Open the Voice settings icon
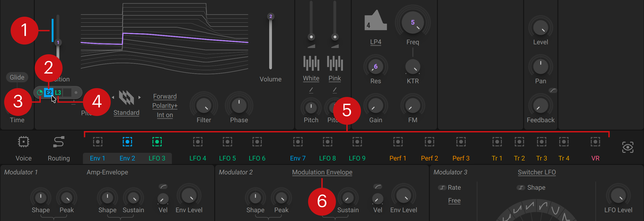The width and height of the screenshot is (644, 221). coord(23,142)
